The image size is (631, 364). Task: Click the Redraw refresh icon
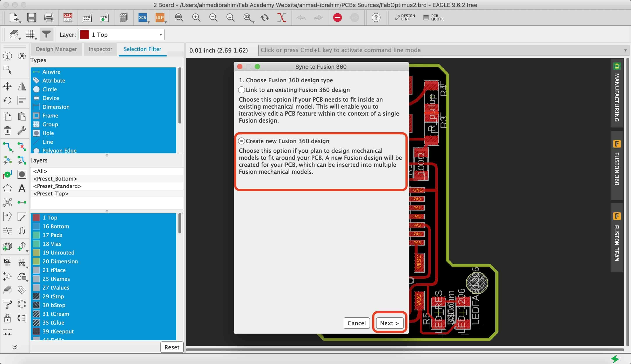pyautogui.click(x=265, y=18)
